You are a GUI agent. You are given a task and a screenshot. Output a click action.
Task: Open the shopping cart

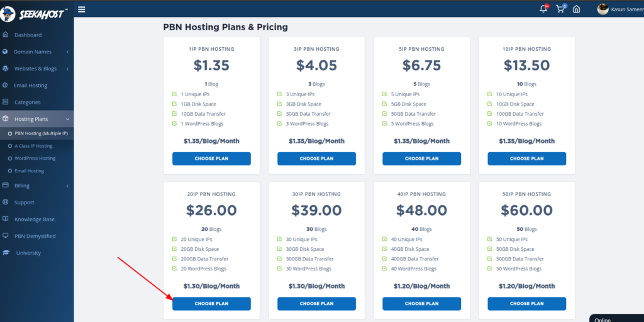560,9
